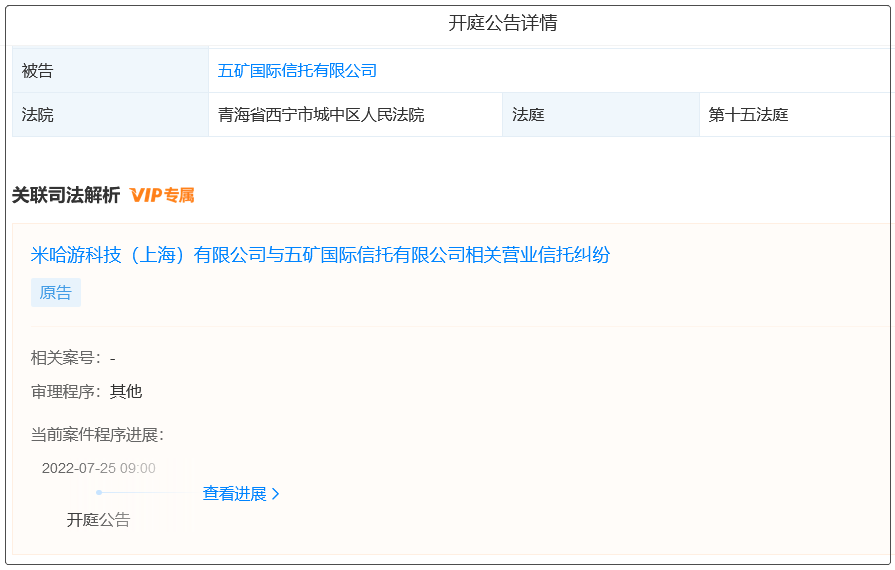Click the 开庭公告 timeline label
Viewport: 895px width, 570px height.
(98, 520)
